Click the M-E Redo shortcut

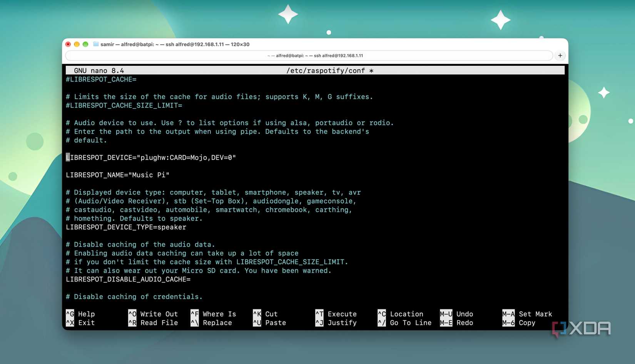click(457, 323)
